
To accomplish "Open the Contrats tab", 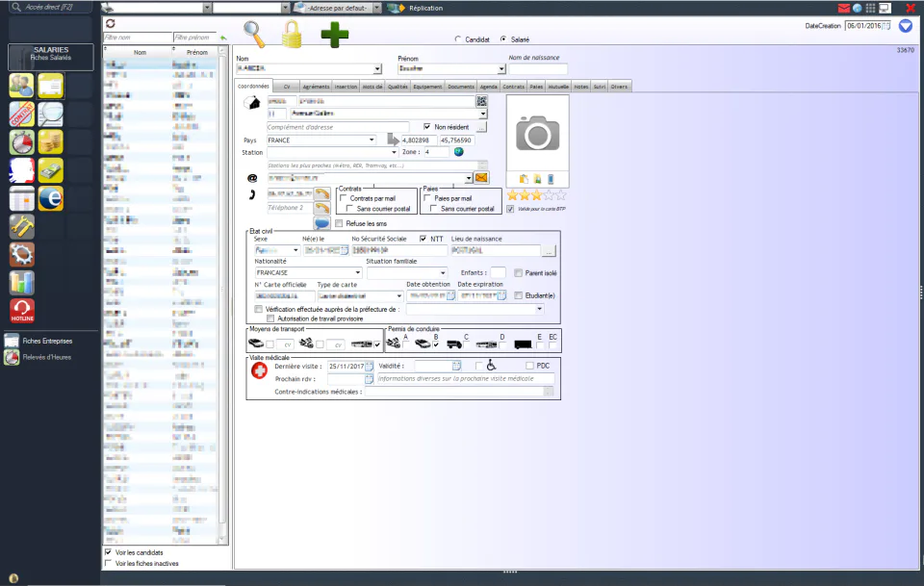I will pyautogui.click(x=513, y=87).
